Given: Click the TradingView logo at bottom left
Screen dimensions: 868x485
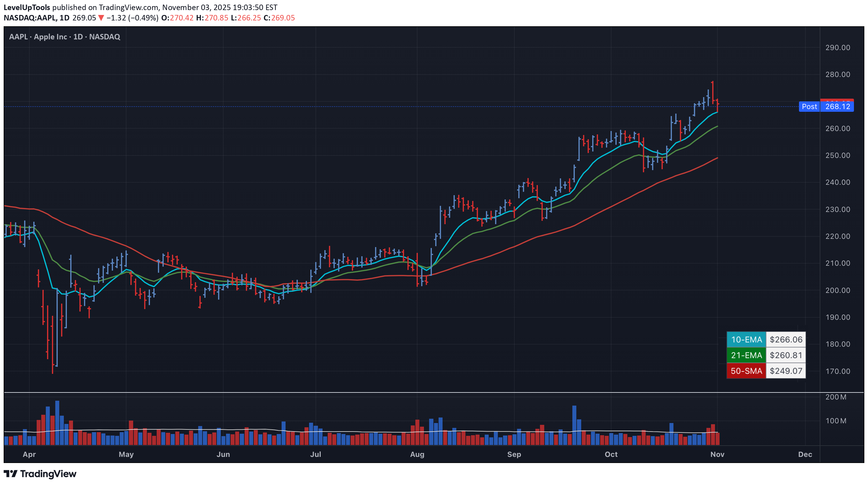Looking at the screenshot, I should 40,473.
